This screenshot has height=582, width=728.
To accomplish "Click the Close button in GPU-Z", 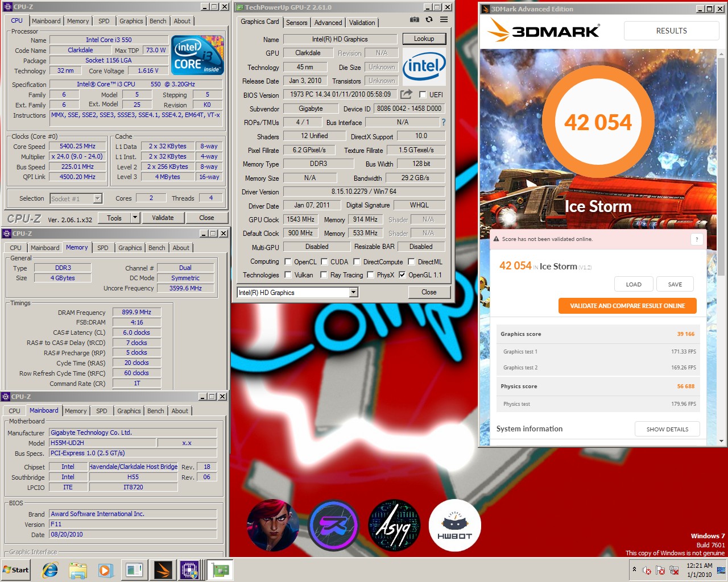I will tap(429, 292).
